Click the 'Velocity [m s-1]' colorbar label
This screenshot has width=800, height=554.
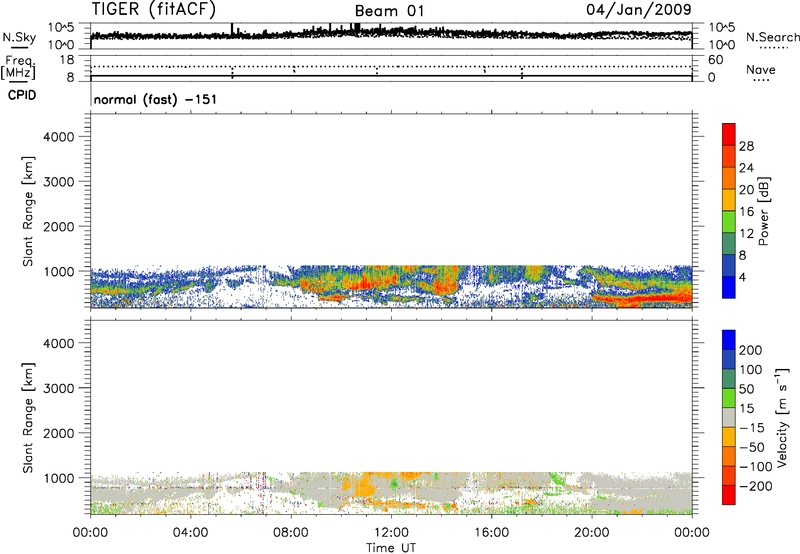783,418
